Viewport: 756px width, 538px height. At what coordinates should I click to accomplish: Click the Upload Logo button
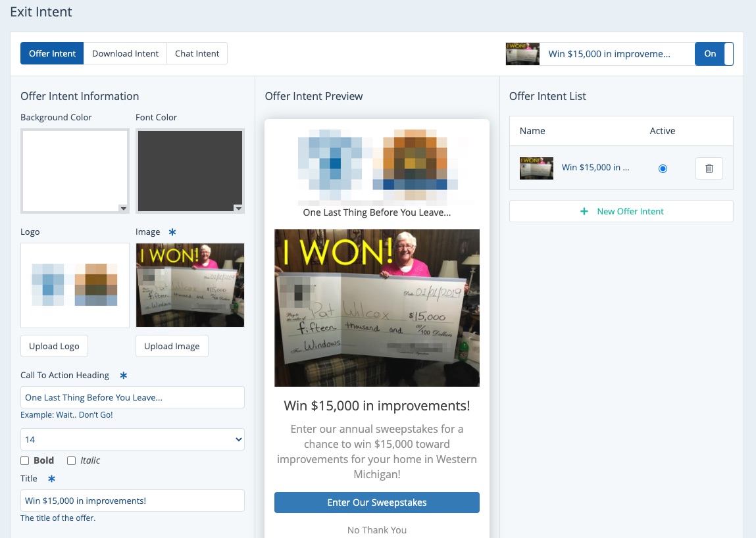click(54, 347)
